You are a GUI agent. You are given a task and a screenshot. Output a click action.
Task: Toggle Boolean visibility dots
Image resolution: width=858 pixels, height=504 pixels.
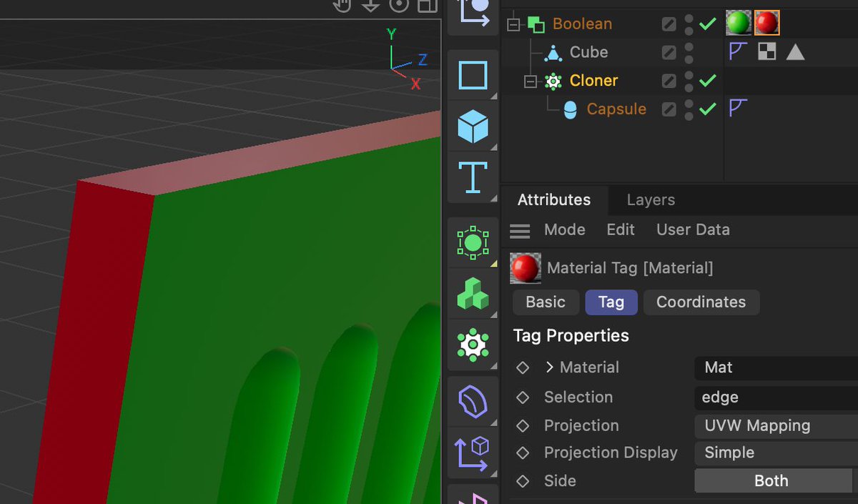(689, 24)
